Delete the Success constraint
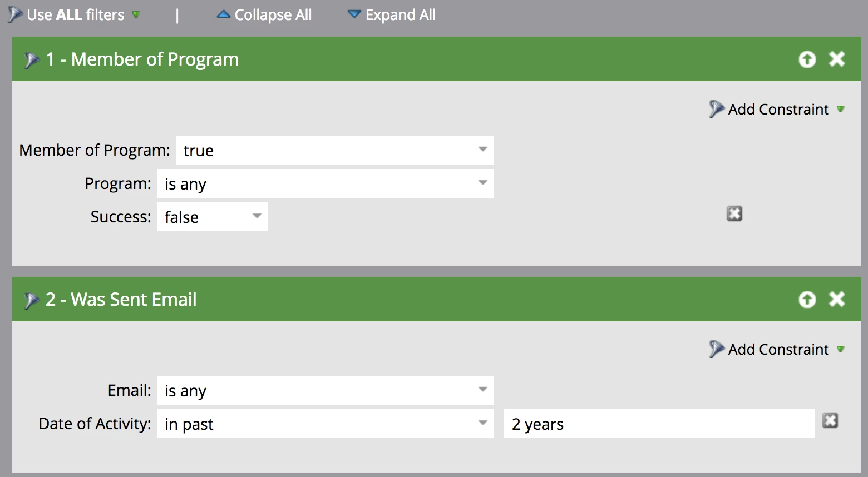This screenshot has width=868, height=477. point(734,213)
